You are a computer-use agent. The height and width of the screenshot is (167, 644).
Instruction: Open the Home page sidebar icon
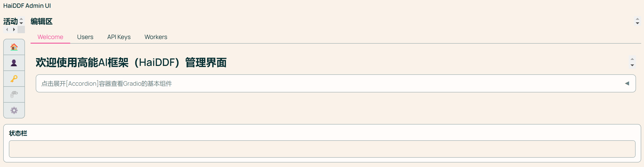pyautogui.click(x=14, y=47)
